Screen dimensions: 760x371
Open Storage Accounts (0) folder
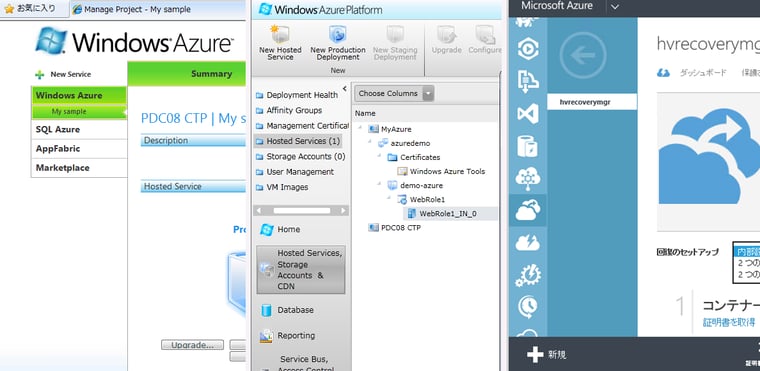(x=301, y=157)
